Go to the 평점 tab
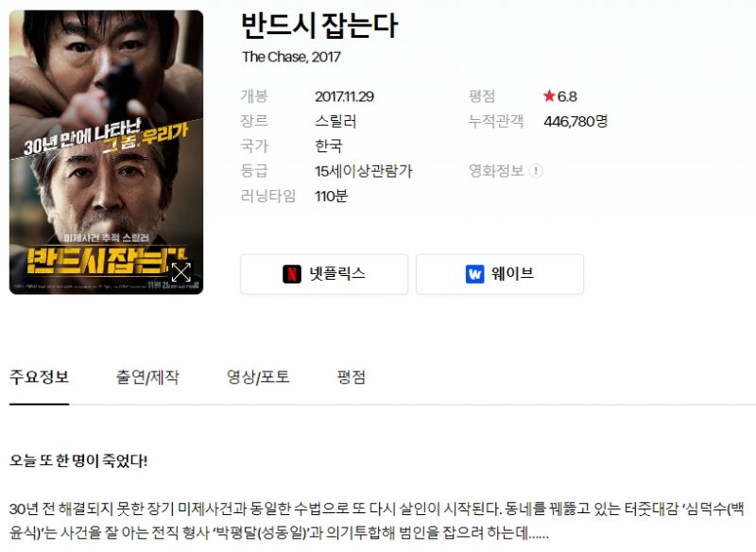The width and height of the screenshot is (756, 552). [x=352, y=376]
